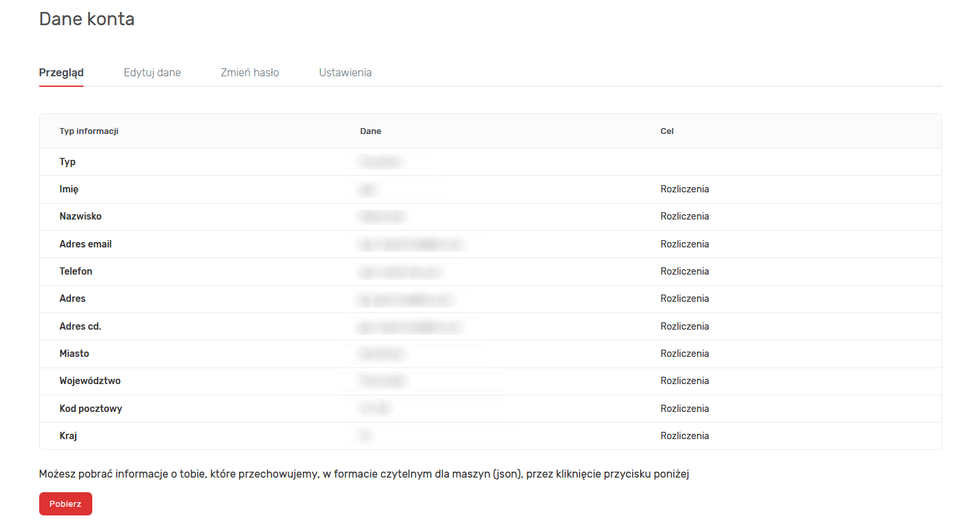Image resolution: width=980 pixels, height=532 pixels.
Task: Click Rozliczenia in the Nazwisko row
Action: click(685, 216)
